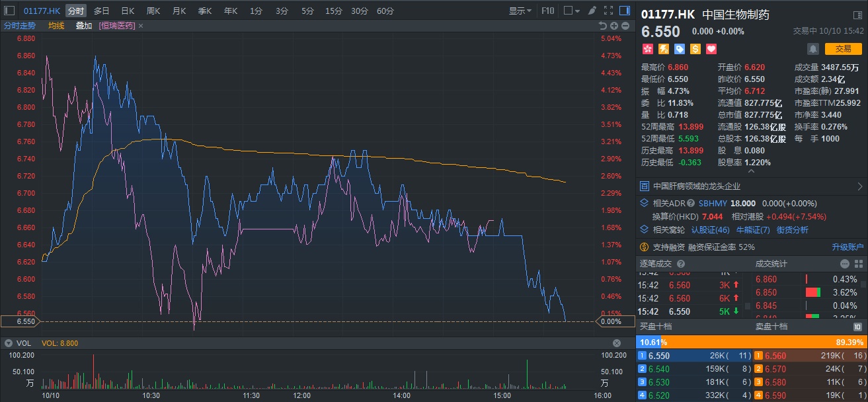The image size is (868, 402).
Task: Toggle the 均线 average line
Action: (56, 26)
